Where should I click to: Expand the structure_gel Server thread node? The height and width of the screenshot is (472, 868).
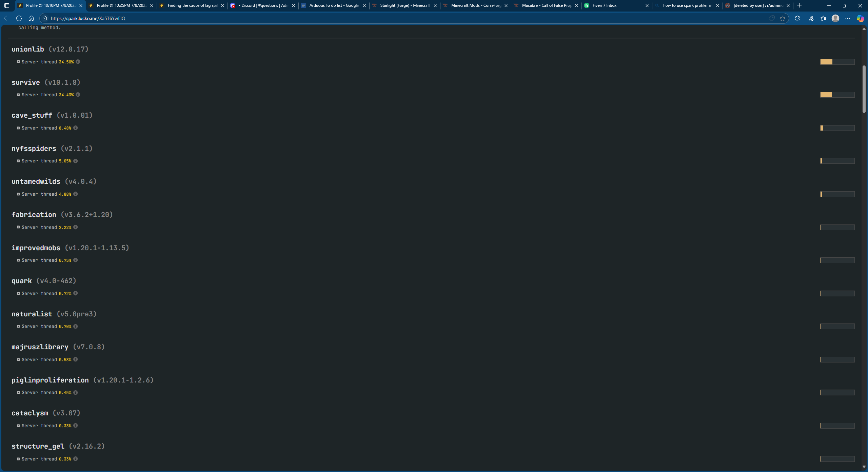click(x=18, y=459)
